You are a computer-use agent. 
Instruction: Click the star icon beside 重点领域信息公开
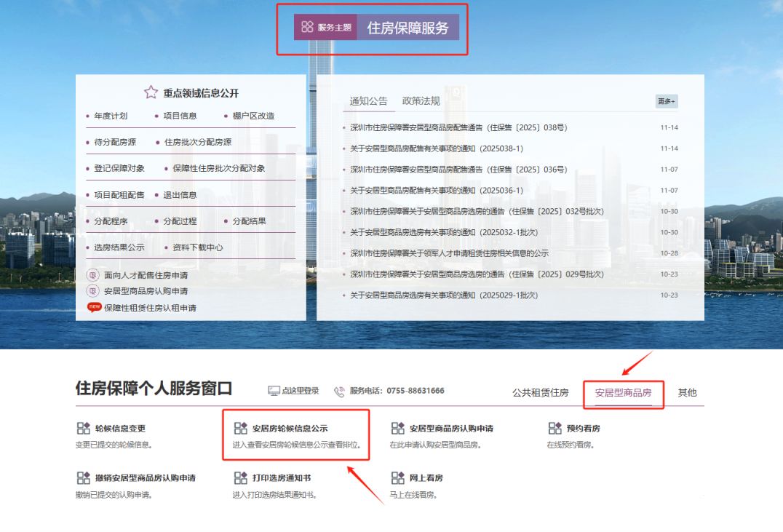pos(150,92)
